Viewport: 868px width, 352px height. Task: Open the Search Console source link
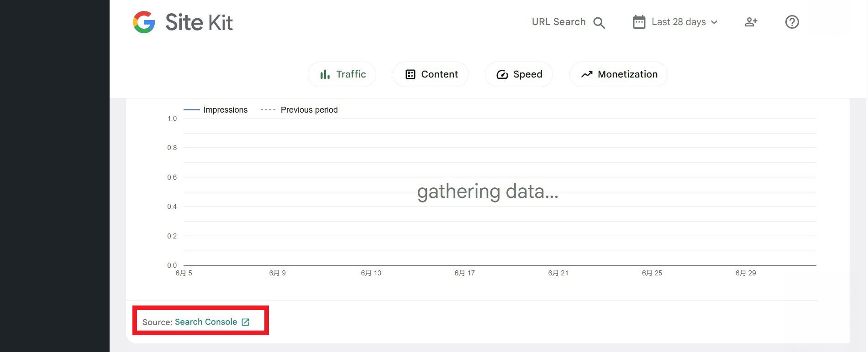tap(206, 322)
